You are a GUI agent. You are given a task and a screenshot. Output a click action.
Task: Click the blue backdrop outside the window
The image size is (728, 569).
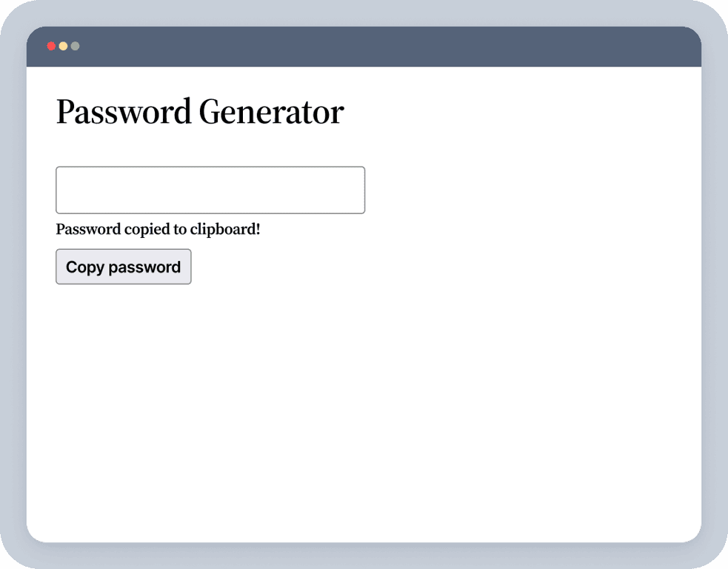[x=715, y=296]
